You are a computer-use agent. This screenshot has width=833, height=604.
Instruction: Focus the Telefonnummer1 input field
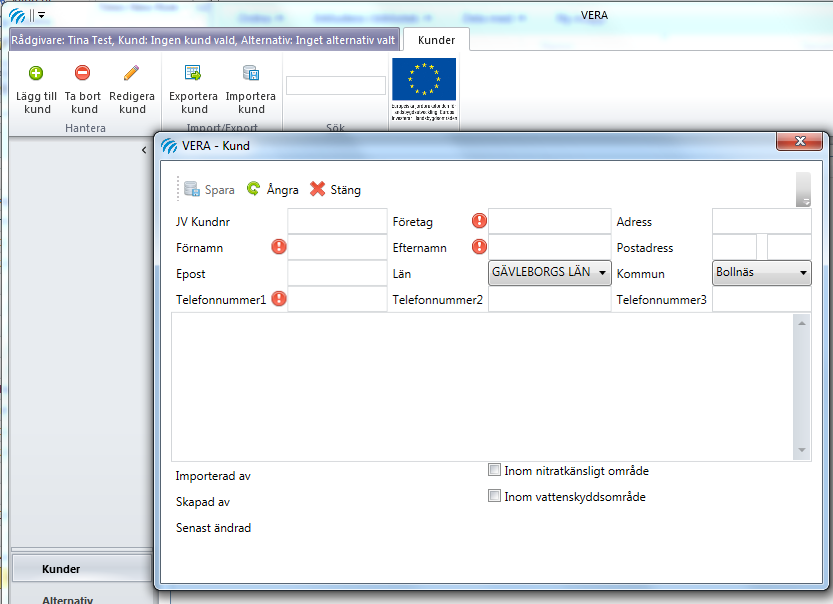(x=337, y=299)
